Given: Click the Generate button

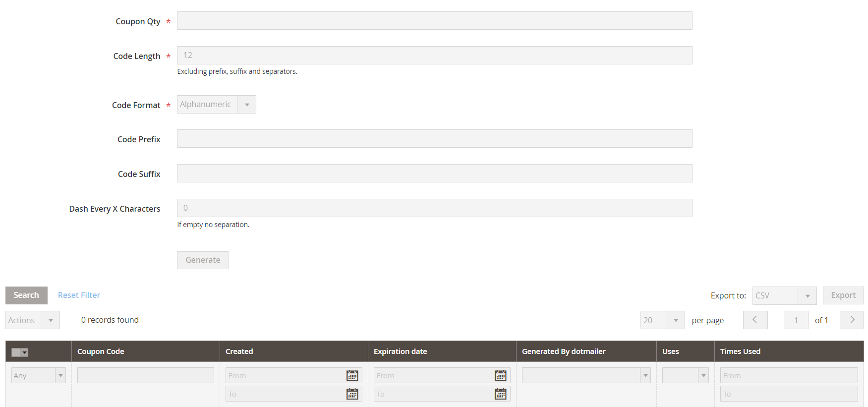Looking at the screenshot, I should point(203,260).
